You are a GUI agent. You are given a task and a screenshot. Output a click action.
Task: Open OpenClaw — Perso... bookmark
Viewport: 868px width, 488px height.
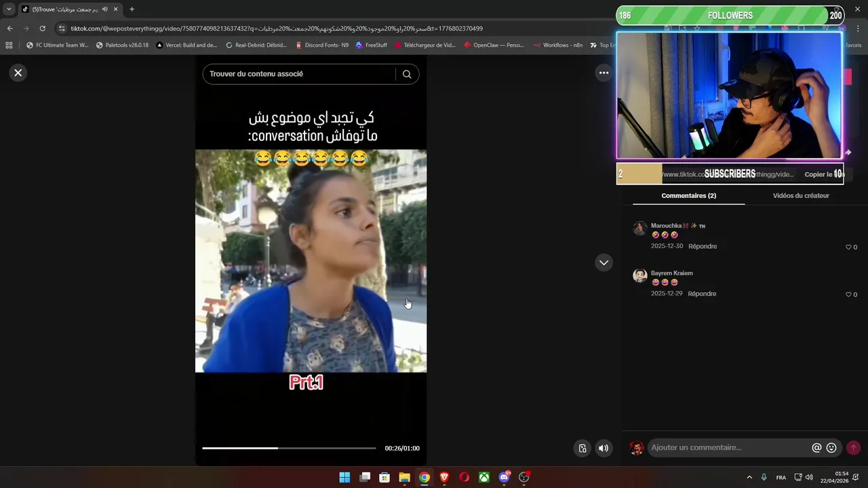pyautogui.click(x=494, y=45)
